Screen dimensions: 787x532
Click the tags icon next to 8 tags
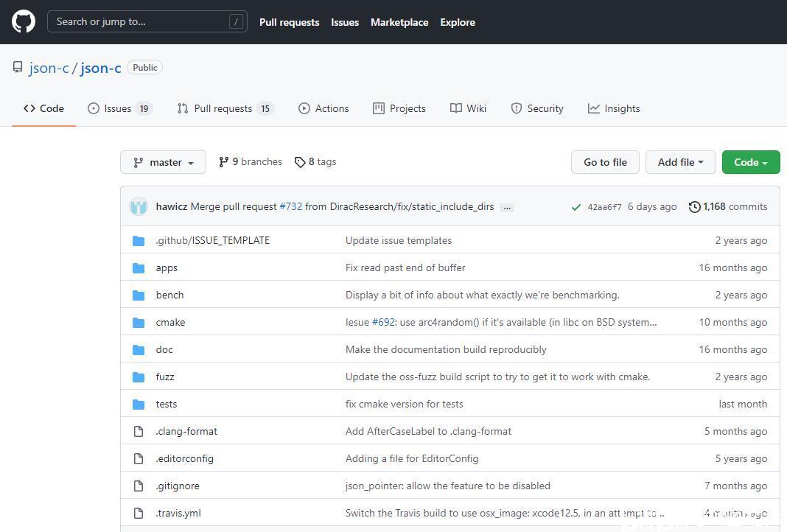[x=300, y=162]
